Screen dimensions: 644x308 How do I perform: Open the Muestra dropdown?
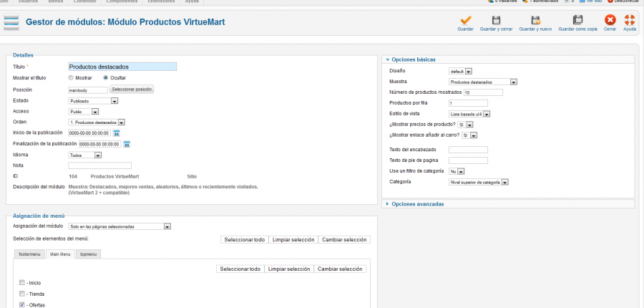click(x=482, y=82)
